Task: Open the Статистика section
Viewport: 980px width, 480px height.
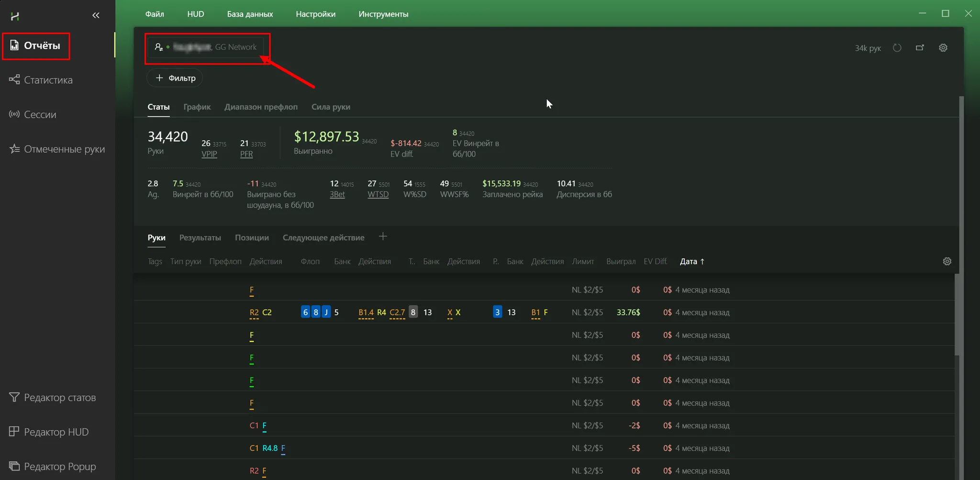Action: [41, 80]
